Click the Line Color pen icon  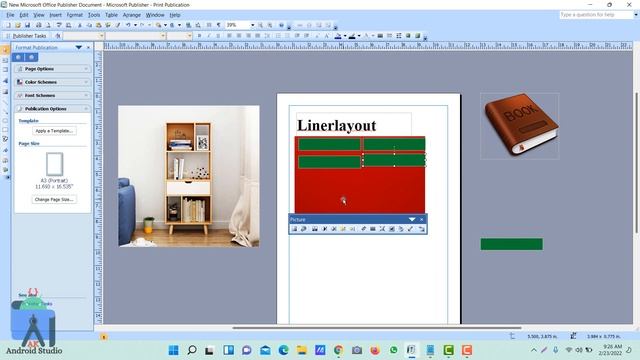coord(352,36)
